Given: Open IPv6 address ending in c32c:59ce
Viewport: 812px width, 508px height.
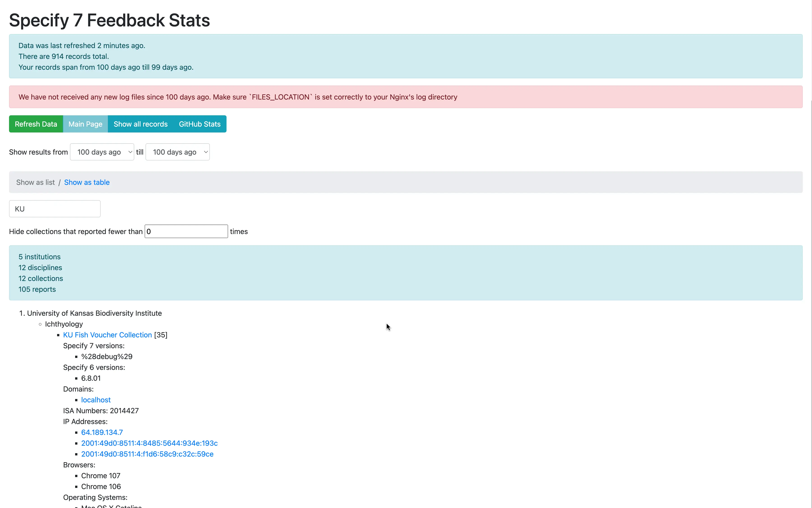Looking at the screenshot, I should 147,454.
